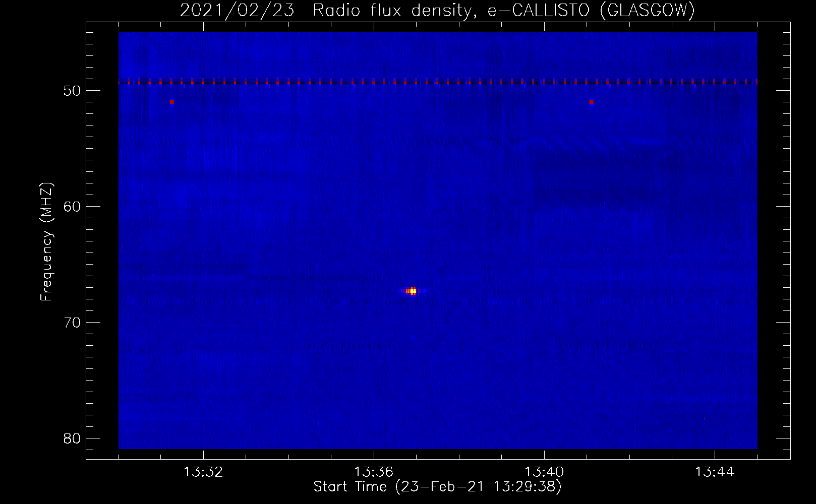Click the '60' frequency tick label
The width and height of the screenshot is (816, 504).
(72, 207)
